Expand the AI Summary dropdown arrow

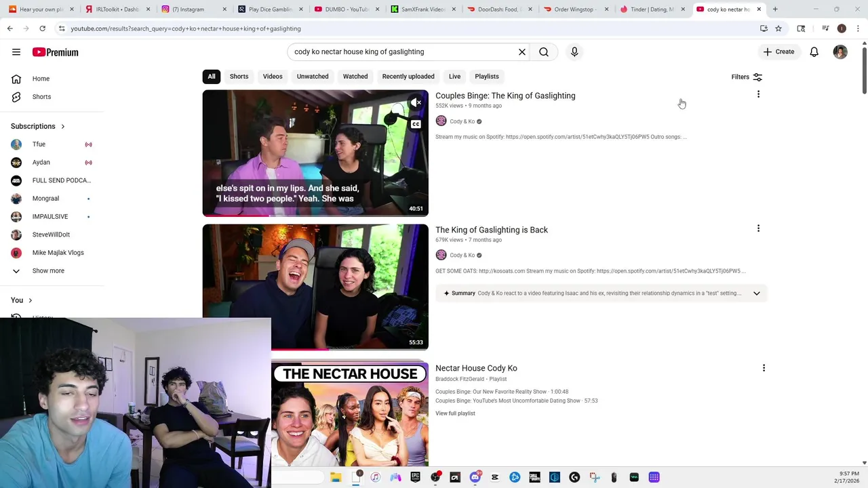coord(757,293)
